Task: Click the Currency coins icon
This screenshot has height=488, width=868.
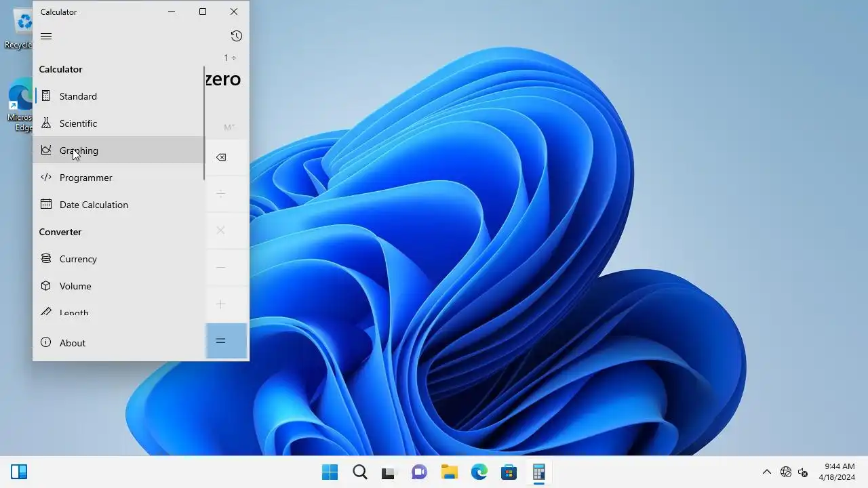Action: pos(46,258)
